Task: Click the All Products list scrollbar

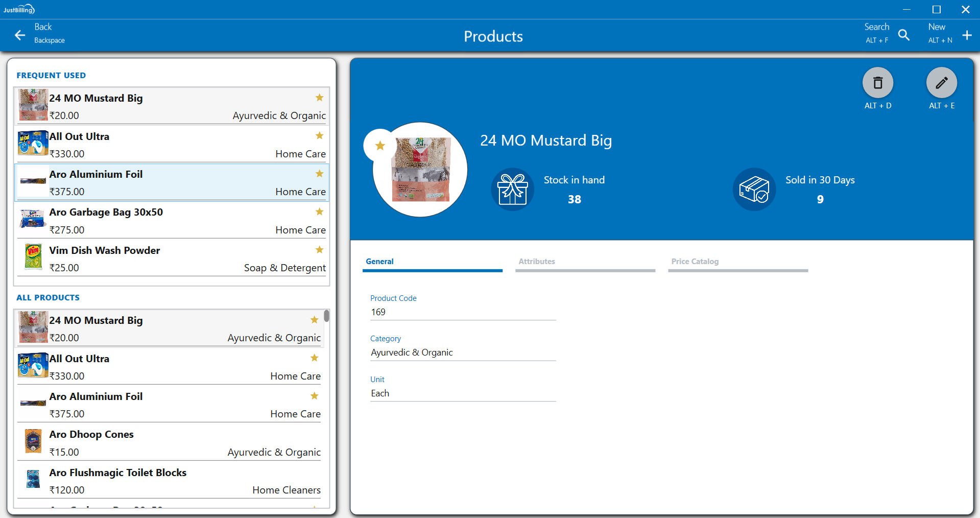Action: click(x=326, y=316)
